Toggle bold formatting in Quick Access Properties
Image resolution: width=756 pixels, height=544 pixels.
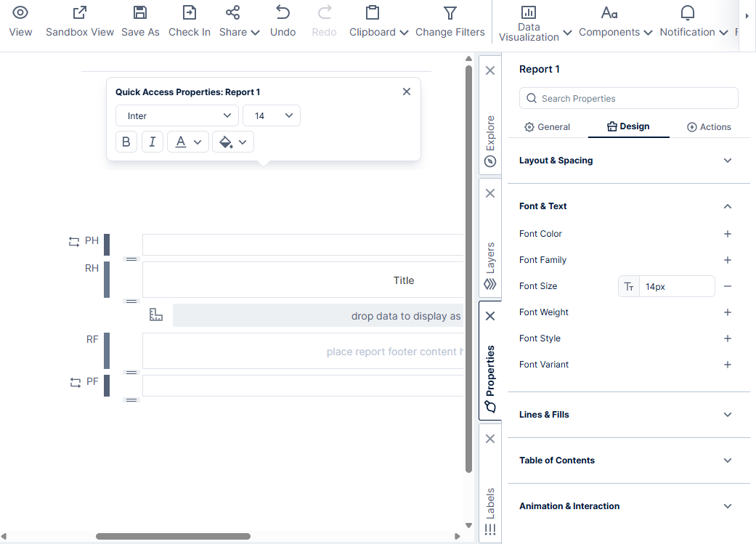point(126,141)
